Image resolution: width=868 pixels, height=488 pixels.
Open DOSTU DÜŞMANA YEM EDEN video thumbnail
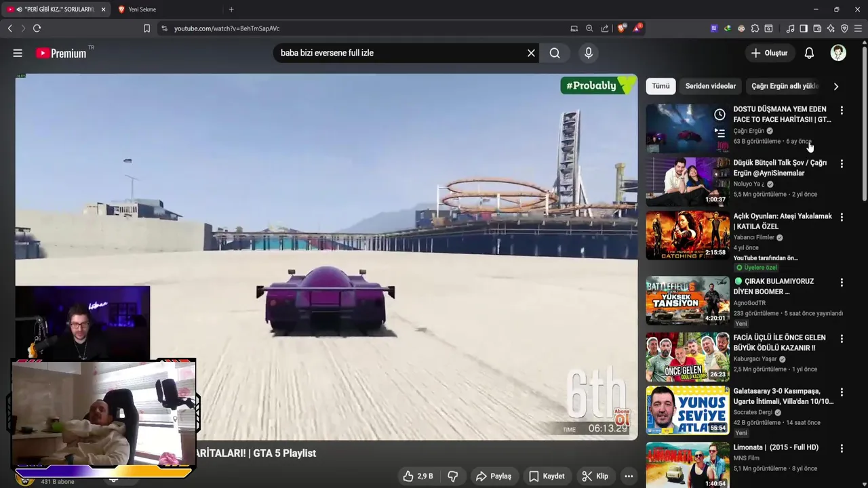(688, 128)
